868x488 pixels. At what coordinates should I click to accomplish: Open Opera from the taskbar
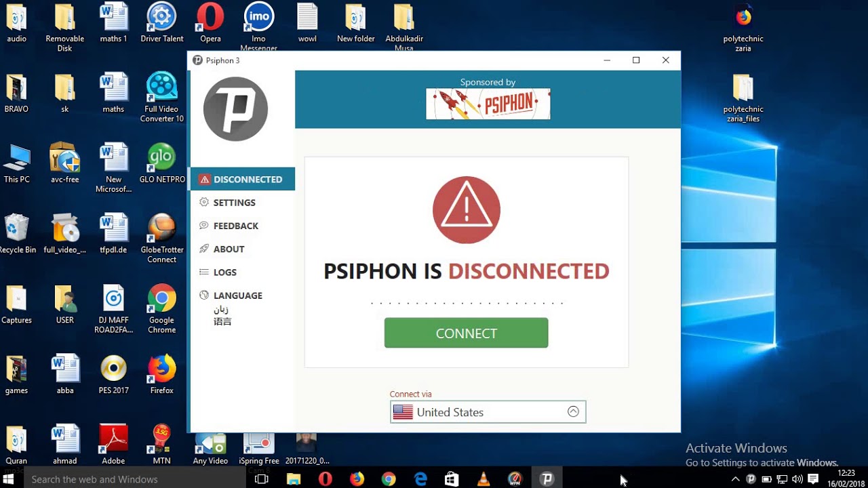coord(325,479)
